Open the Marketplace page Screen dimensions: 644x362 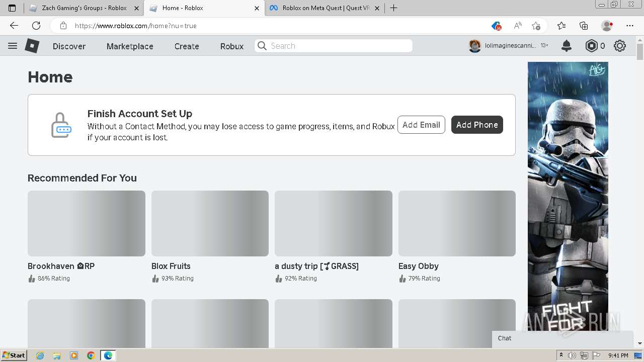tap(130, 46)
